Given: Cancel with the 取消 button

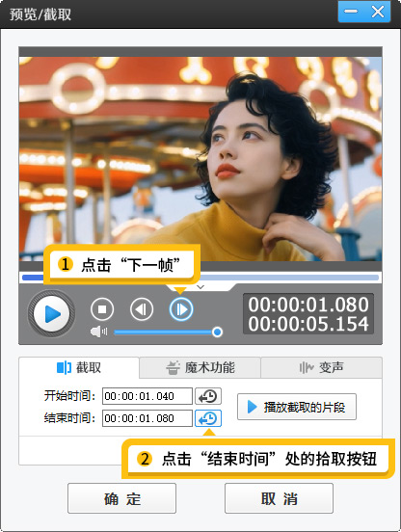Looking at the screenshot, I should tap(279, 498).
